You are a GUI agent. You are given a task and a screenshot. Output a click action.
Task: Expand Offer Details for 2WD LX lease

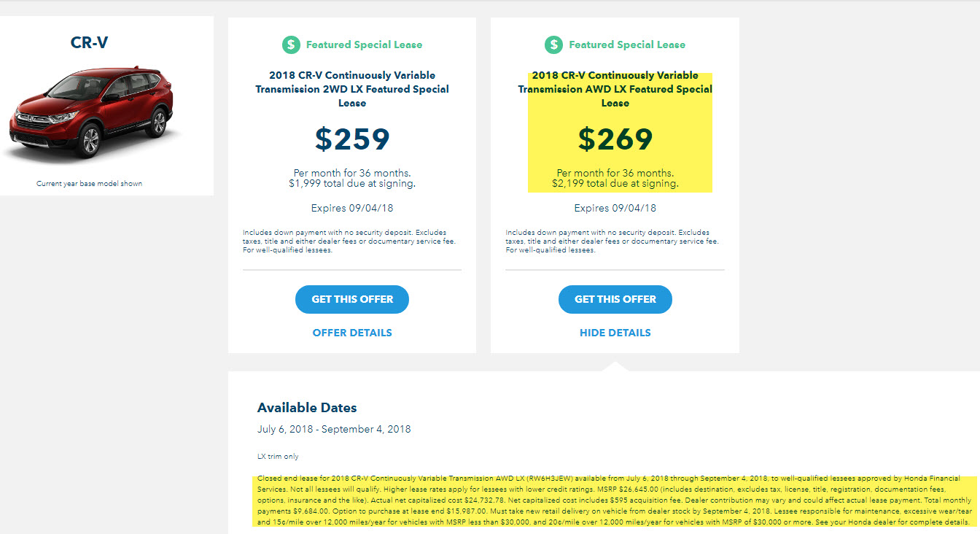point(352,333)
